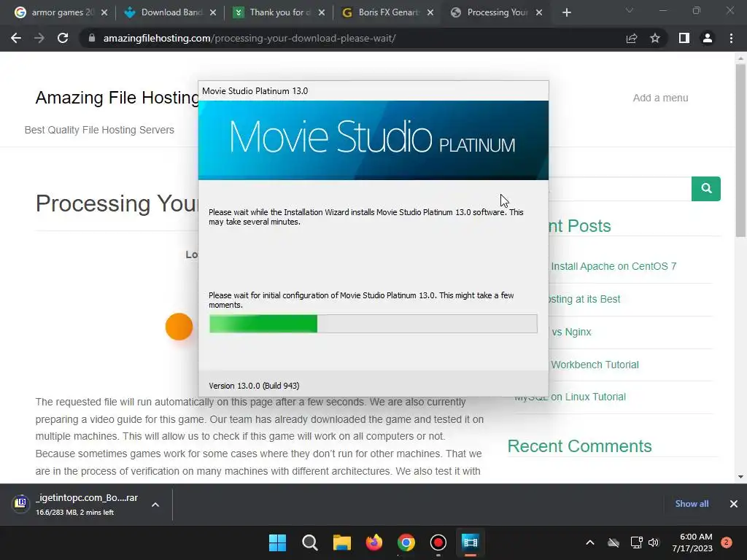Show hidden system tray icons
The width and height of the screenshot is (747, 560).
pyautogui.click(x=589, y=542)
